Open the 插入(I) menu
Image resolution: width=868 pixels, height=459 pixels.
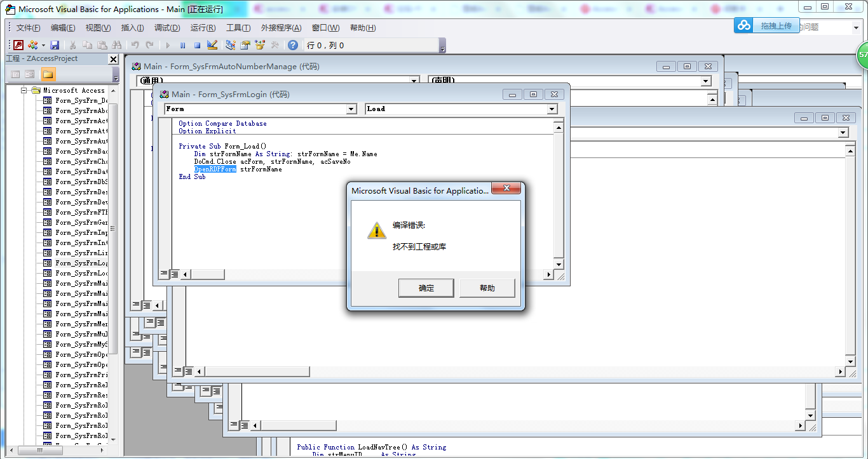click(x=132, y=27)
